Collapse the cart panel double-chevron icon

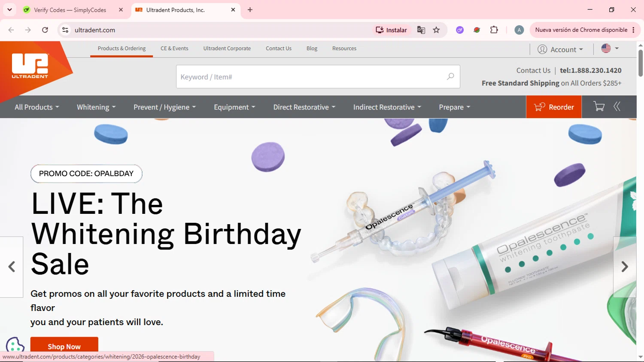tap(617, 106)
